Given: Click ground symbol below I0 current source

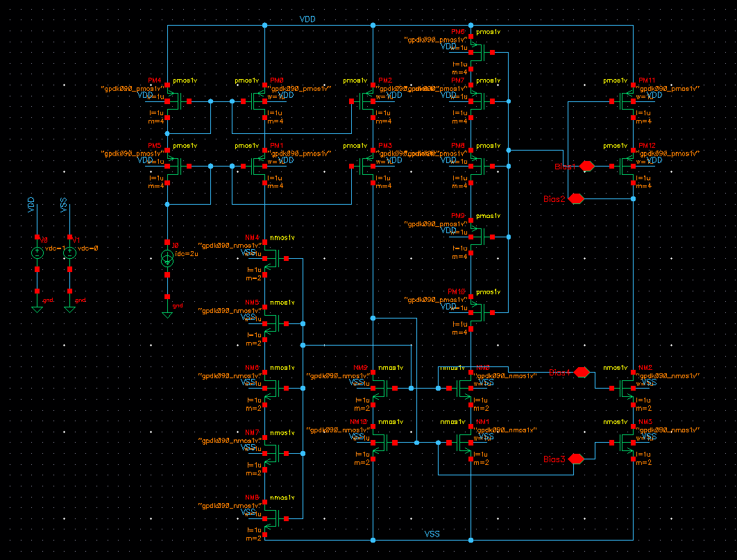Looking at the screenshot, I should pos(167,314).
